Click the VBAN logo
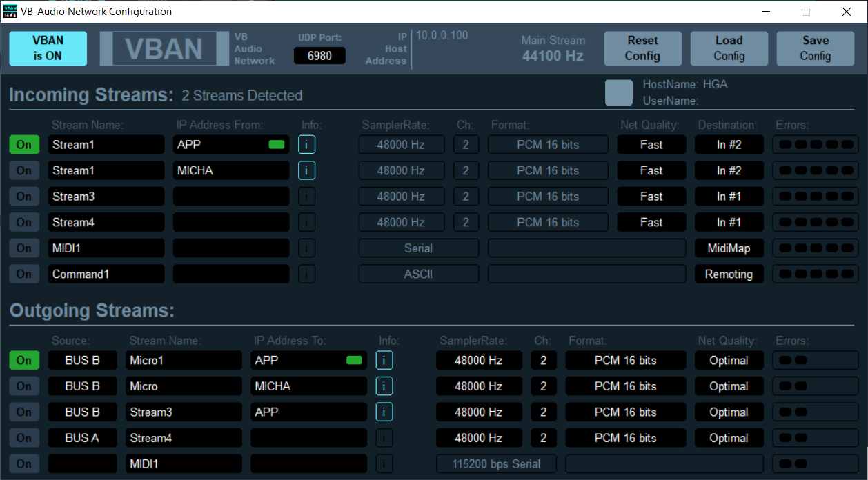868x480 pixels. click(x=164, y=49)
